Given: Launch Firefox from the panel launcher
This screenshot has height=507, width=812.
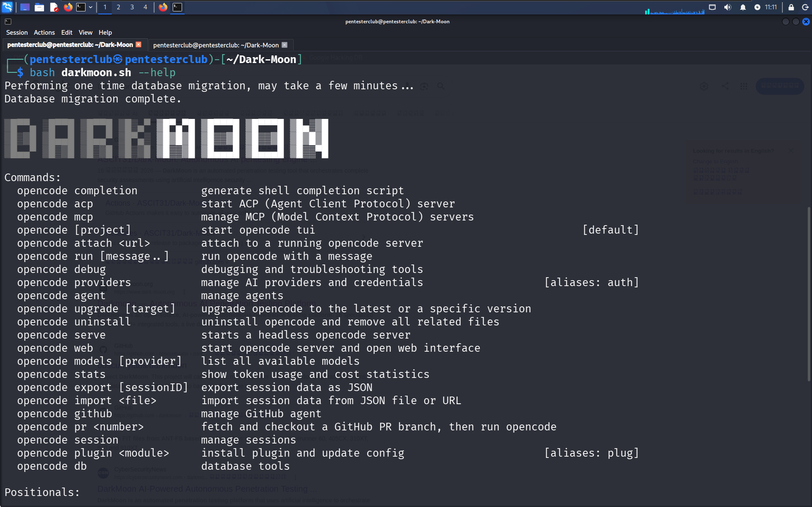Looking at the screenshot, I should coord(68,7).
